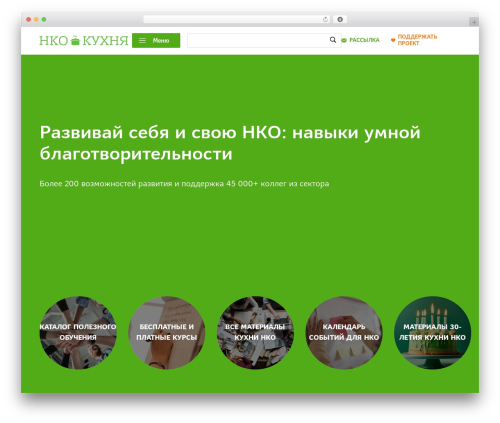Screen dimensions: 500x423
Task: Click the search magnifier icon
Action: 333,40
